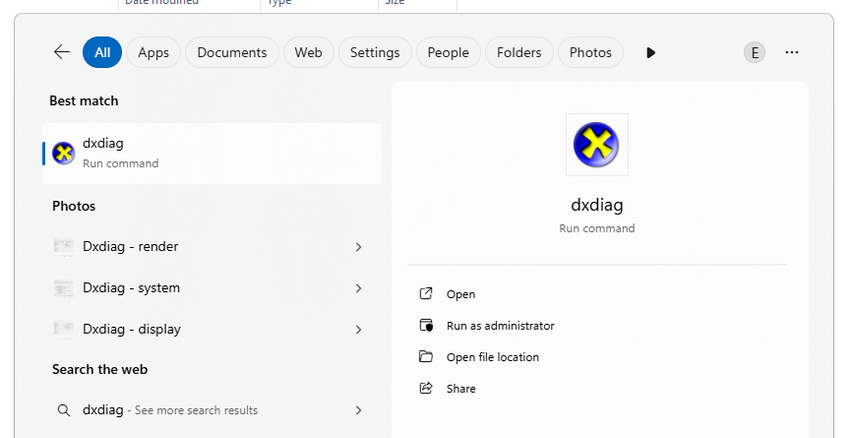Click the Search the web heading
The height and width of the screenshot is (438, 850).
coord(100,370)
